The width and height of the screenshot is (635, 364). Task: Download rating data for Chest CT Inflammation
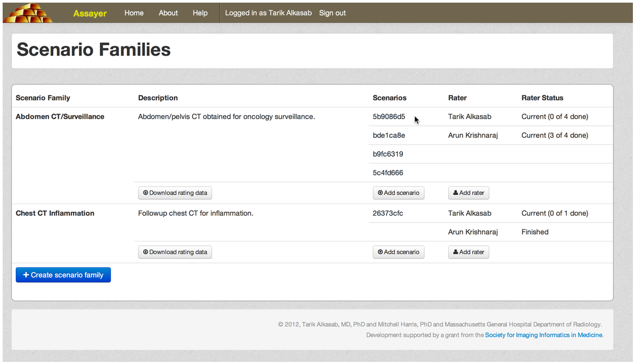[x=175, y=252]
